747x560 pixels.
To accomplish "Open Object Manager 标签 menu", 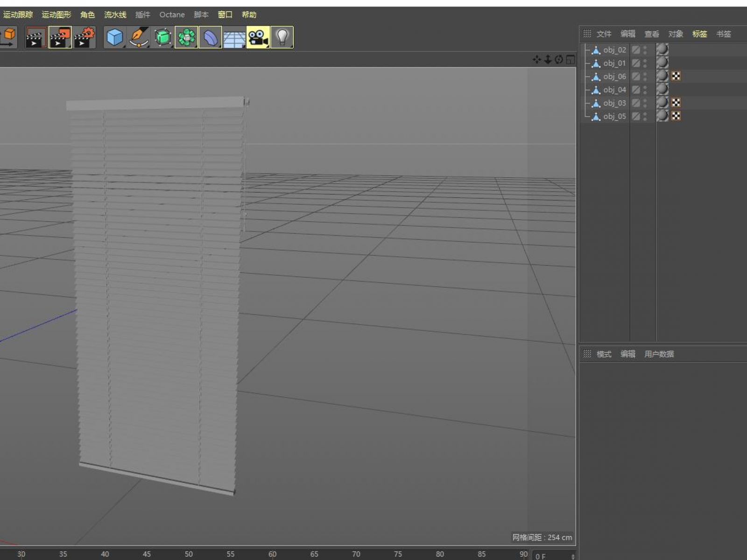I will pos(699,34).
